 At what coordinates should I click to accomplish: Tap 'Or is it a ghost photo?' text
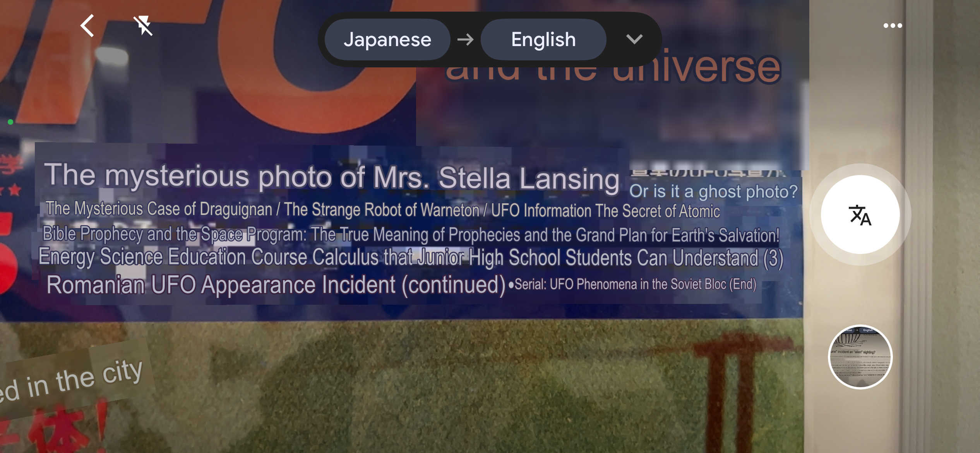713,191
